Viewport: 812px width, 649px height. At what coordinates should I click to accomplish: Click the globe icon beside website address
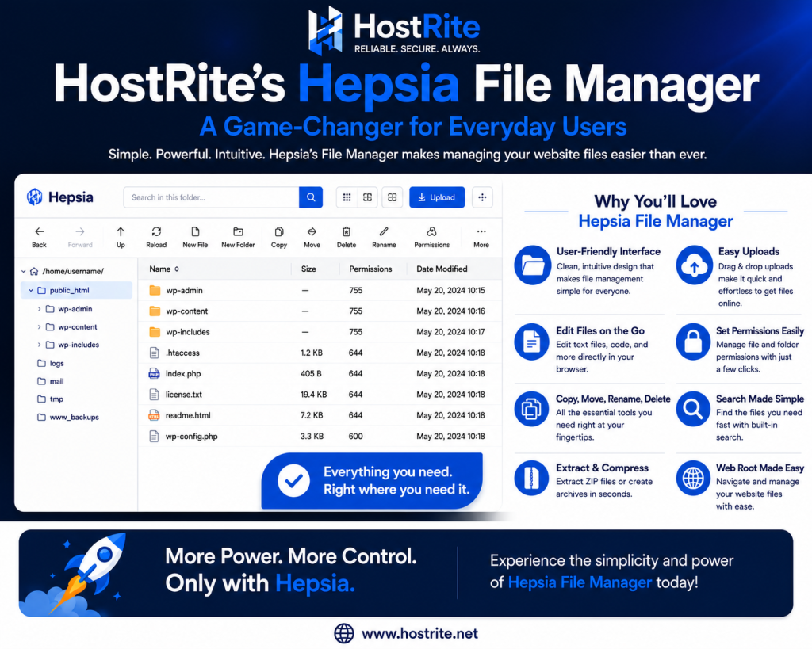click(344, 633)
